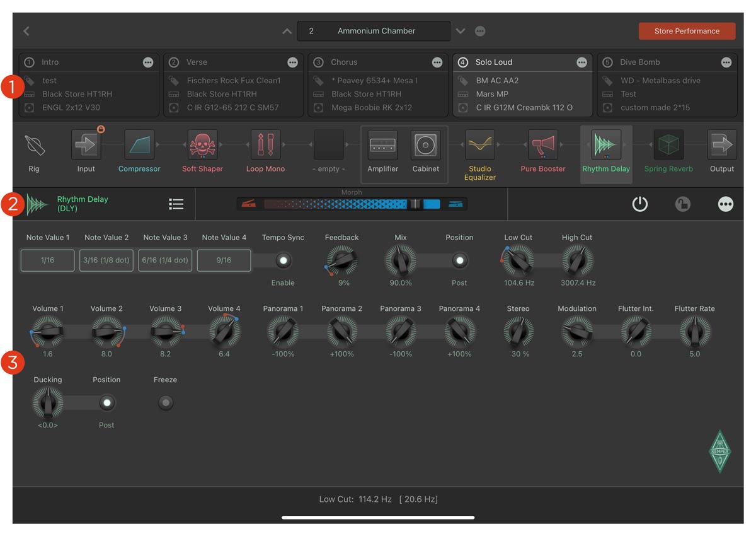Enable the Freeze button
756x536 pixels.
tap(165, 402)
